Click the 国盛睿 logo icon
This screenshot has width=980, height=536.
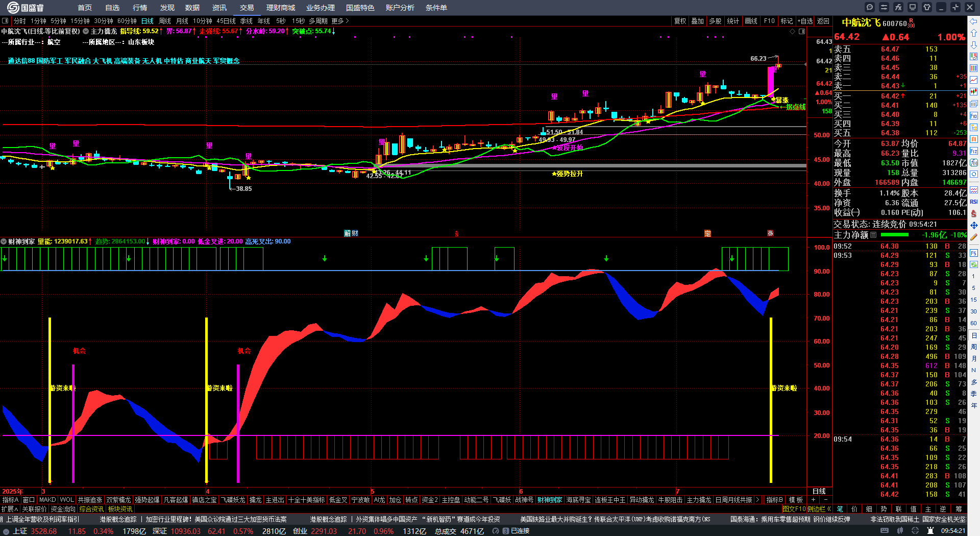tap(13, 7)
